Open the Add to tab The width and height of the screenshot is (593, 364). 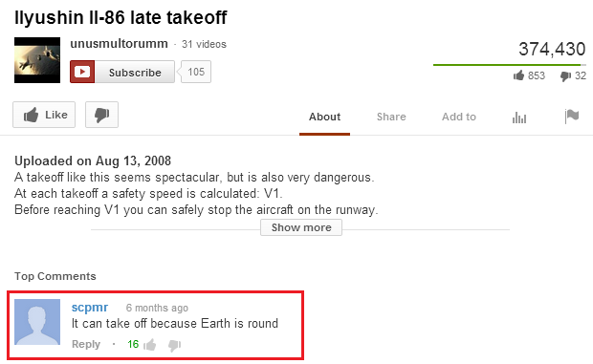(x=459, y=118)
